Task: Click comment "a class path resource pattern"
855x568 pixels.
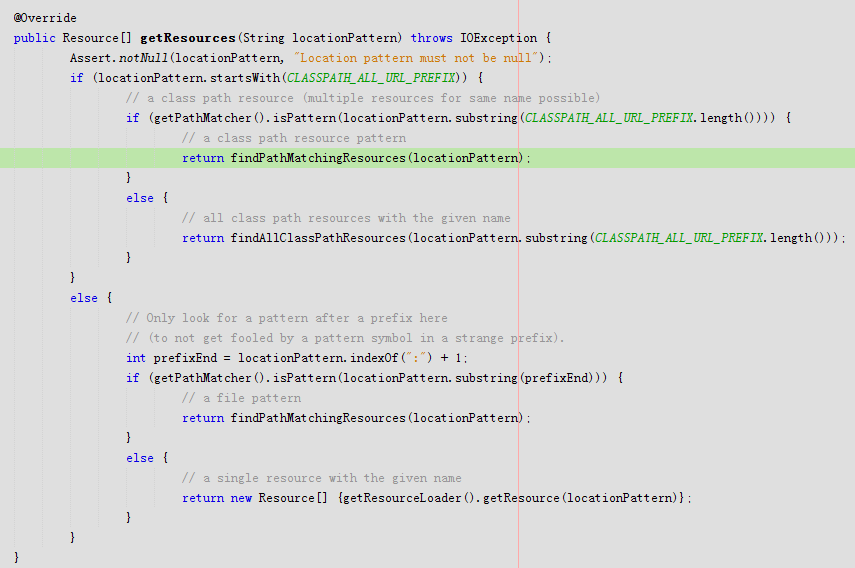Action: pyautogui.click(x=294, y=138)
